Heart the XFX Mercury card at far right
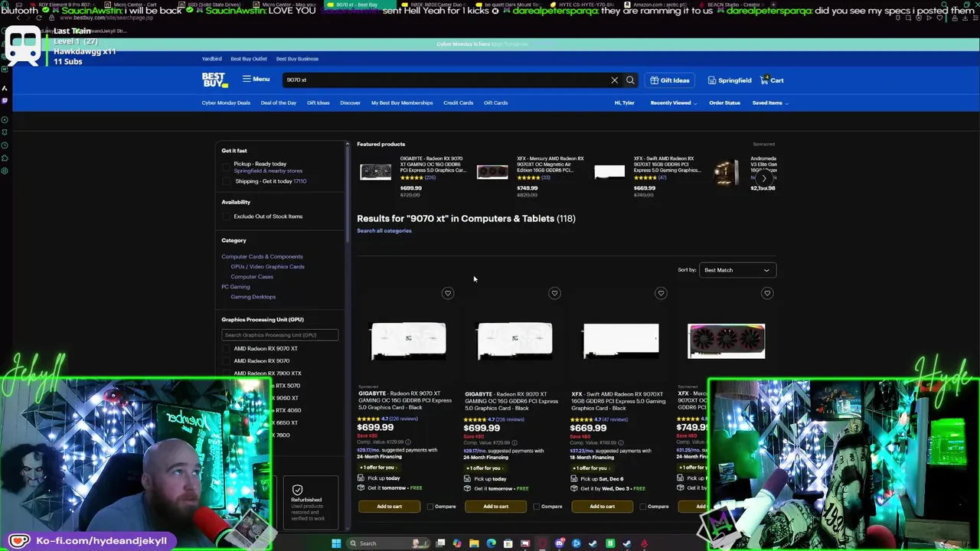The image size is (980, 551). pyautogui.click(x=767, y=293)
